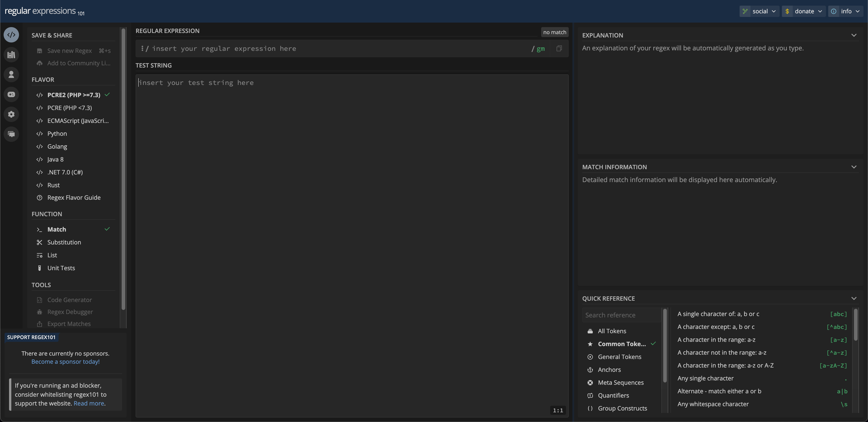868x422 pixels.
Task: Open the community library sidebar icon
Action: [x=11, y=55]
